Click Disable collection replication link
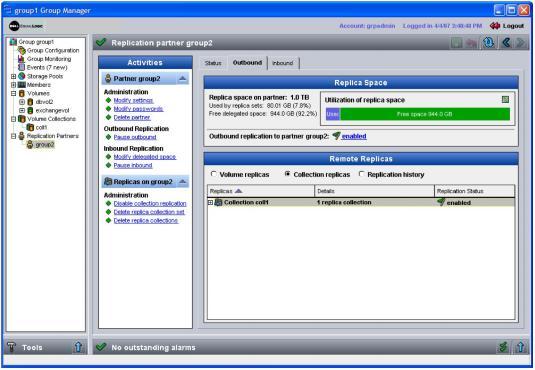535x370 pixels. (x=150, y=204)
